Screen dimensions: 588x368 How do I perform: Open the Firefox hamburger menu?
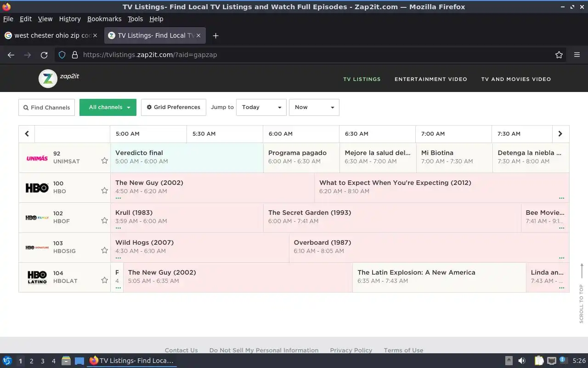577,55
